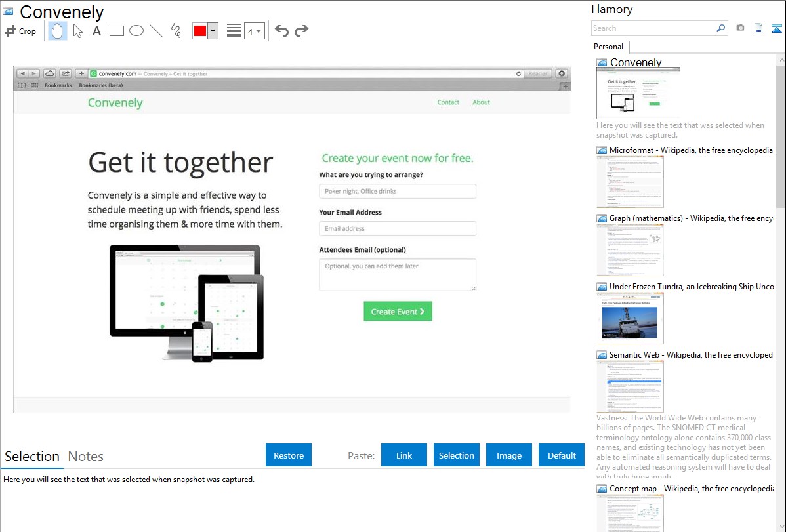Click the Create Event green button
The height and width of the screenshot is (532, 786).
(x=398, y=312)
